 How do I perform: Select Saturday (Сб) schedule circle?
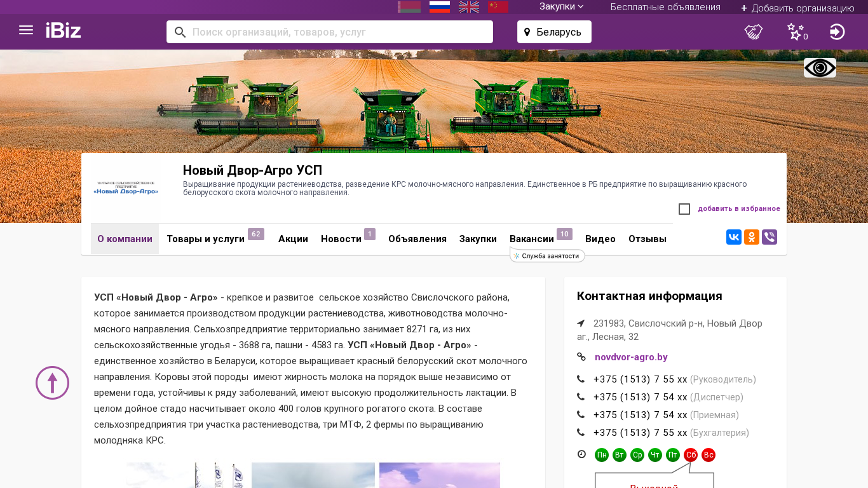tap(691, 455)
